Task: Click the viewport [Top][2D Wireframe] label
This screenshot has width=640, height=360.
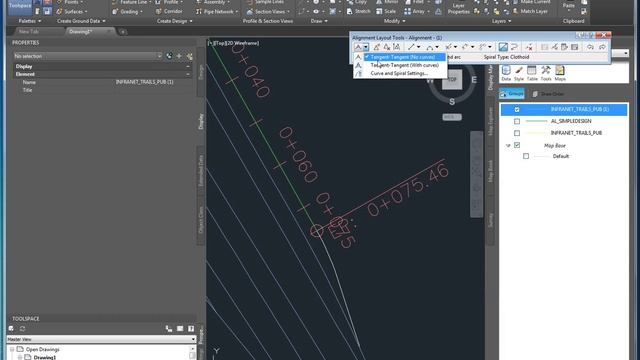Action: (234, 43)
